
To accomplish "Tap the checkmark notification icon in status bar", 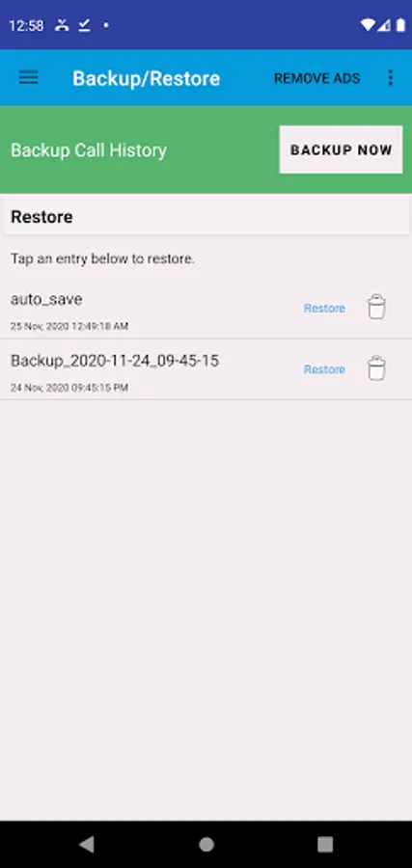I will tap(84, 25).
